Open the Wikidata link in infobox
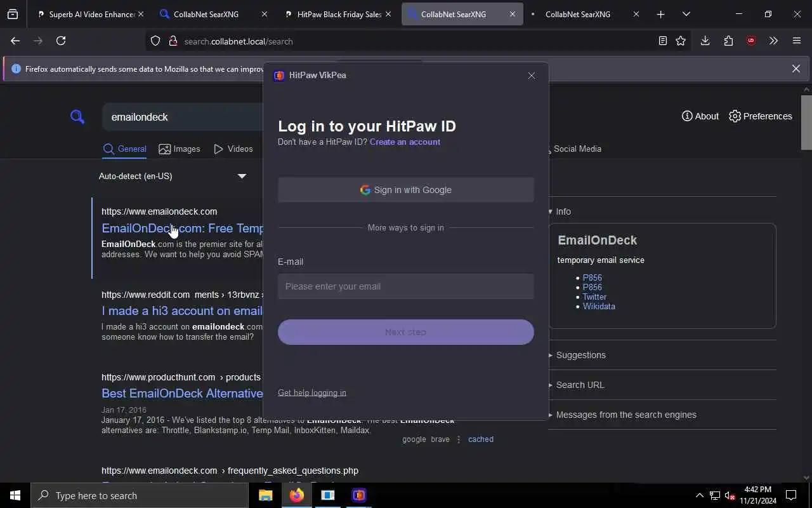The height and width of the screenshot is (508, 812). [x=599, y=306]
